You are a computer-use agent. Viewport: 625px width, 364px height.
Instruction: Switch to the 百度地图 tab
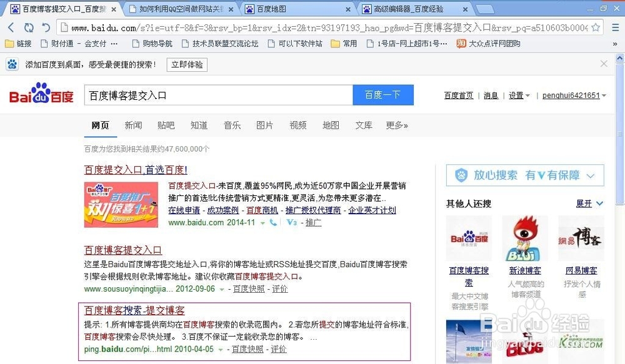[297, 9]
